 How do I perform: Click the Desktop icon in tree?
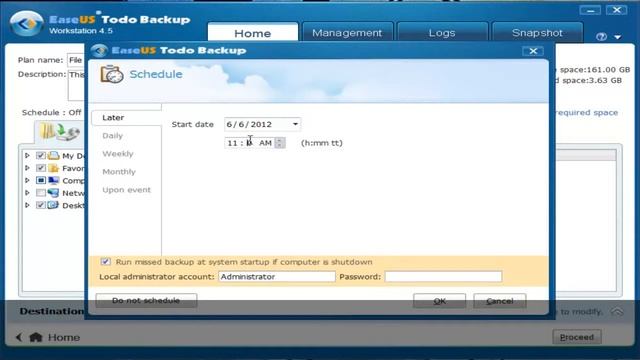[x=53, y=205]
